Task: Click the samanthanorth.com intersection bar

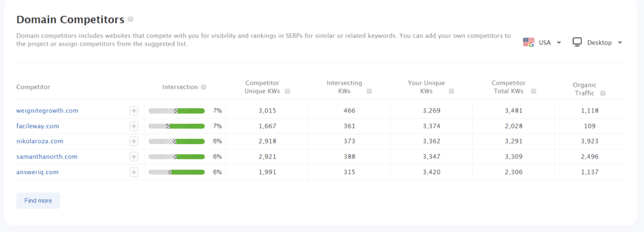Action: click(x=177, y=157)
